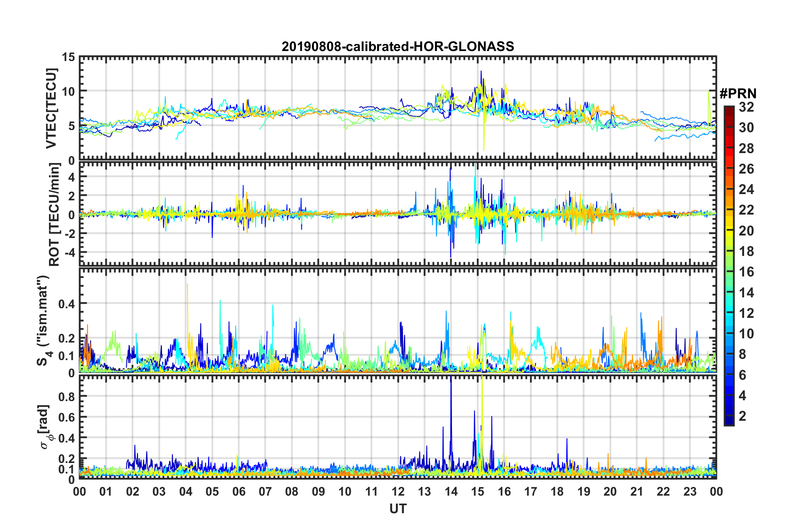Viewport: 796px width, 532px height.
Task: Click the σφ[rad] y-axis label
Action: [44, 427]
